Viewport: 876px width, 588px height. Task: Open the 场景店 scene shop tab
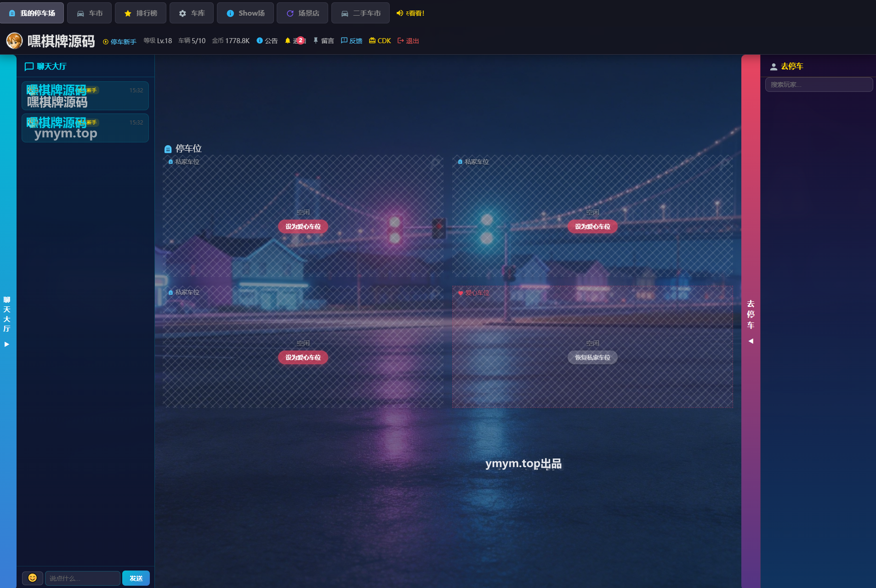pyautogui.click(x=302, y=13)
